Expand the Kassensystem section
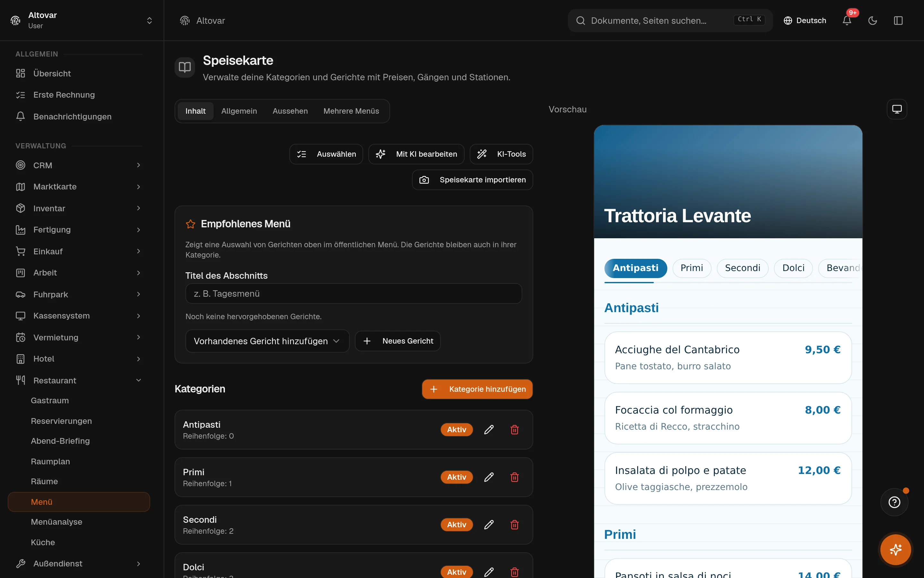Image resolution: width=924 pixels, height=578 pixels. [x=79, y=316]
